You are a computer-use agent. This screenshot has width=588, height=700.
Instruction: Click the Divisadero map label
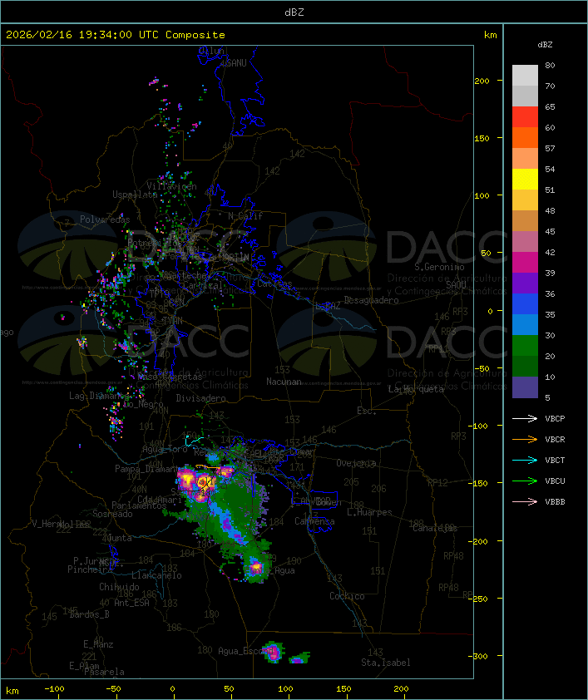(x=200, y=397)
